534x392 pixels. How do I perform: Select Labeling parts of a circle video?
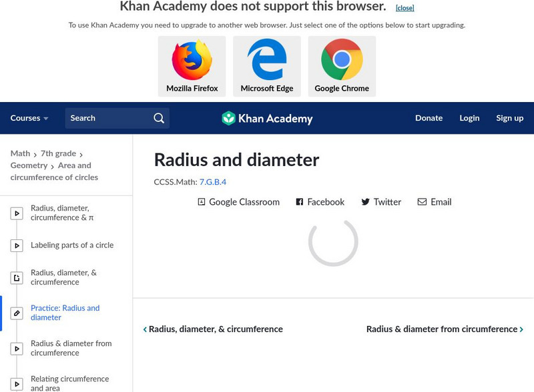click(x=72, y=245)
